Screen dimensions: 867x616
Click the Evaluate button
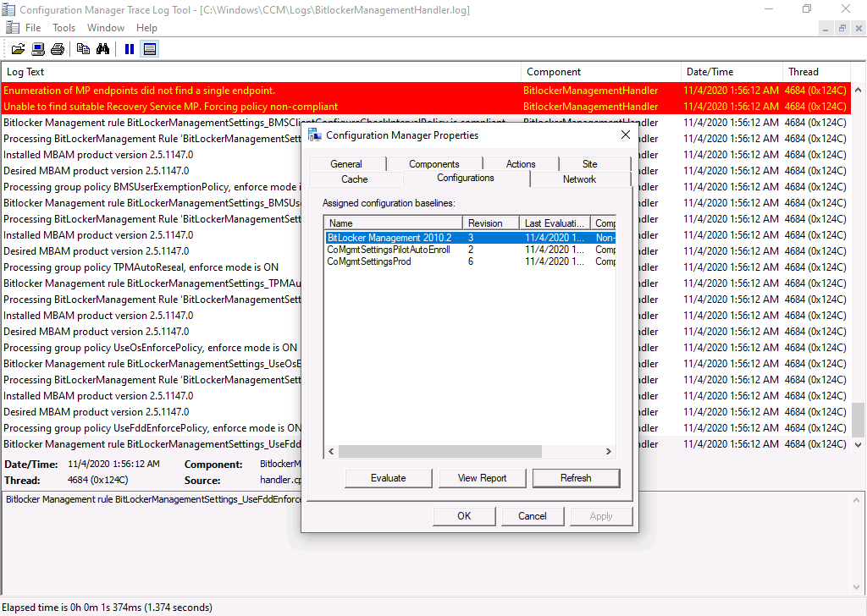[x=388, y=478]
